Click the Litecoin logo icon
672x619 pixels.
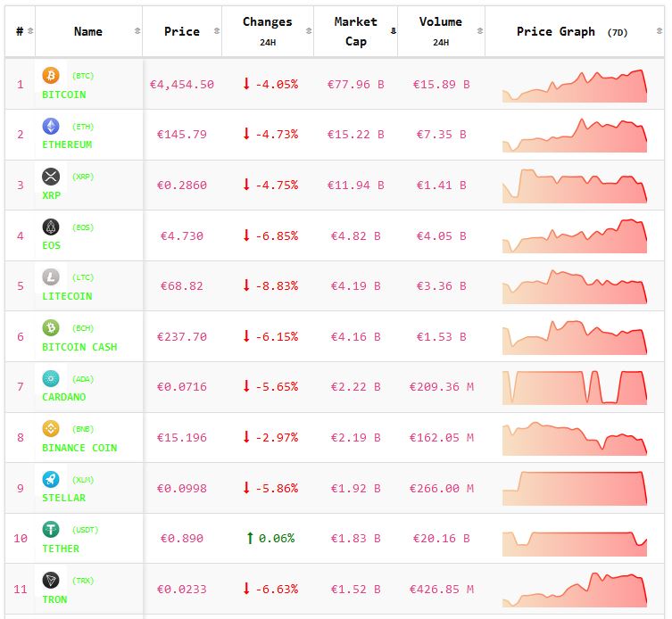[51, 277]
